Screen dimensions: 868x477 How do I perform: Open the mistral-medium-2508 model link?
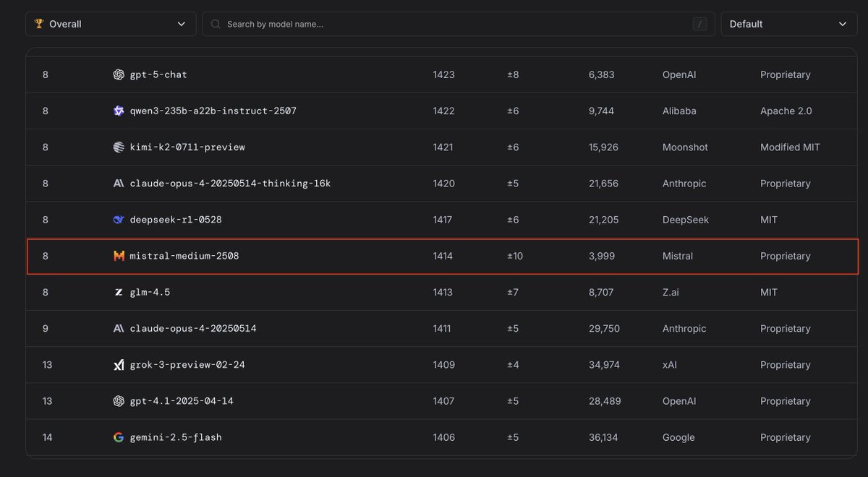coord(184,256)
